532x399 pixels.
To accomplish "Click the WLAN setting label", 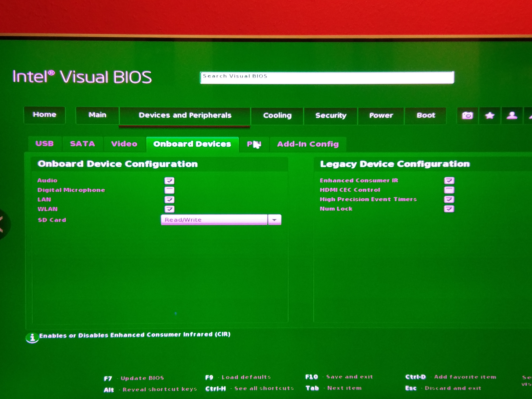I will point(48,209).
